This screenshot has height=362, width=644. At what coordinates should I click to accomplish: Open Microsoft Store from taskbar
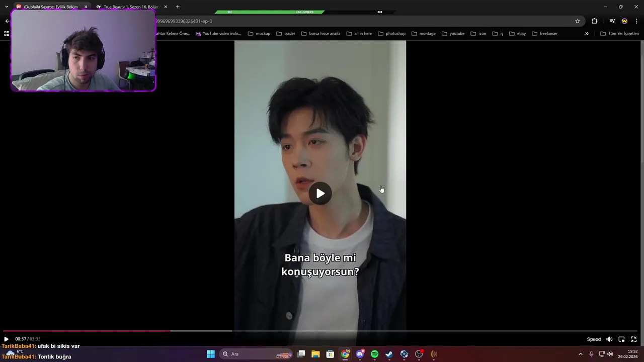point(330,354)
